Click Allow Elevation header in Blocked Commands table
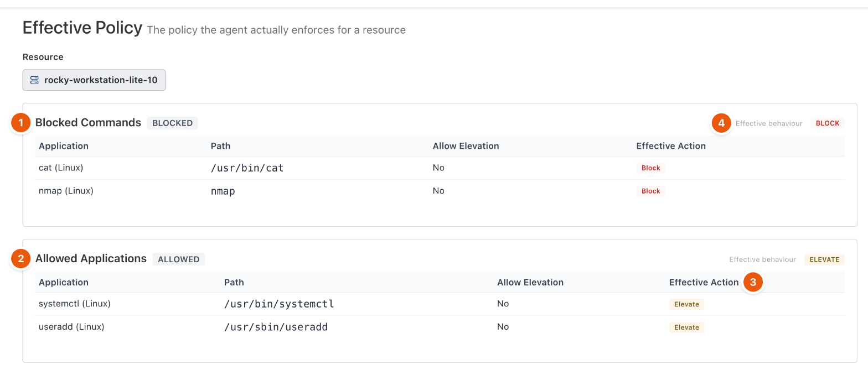The image size is (868, 380). tap(466, 146)
